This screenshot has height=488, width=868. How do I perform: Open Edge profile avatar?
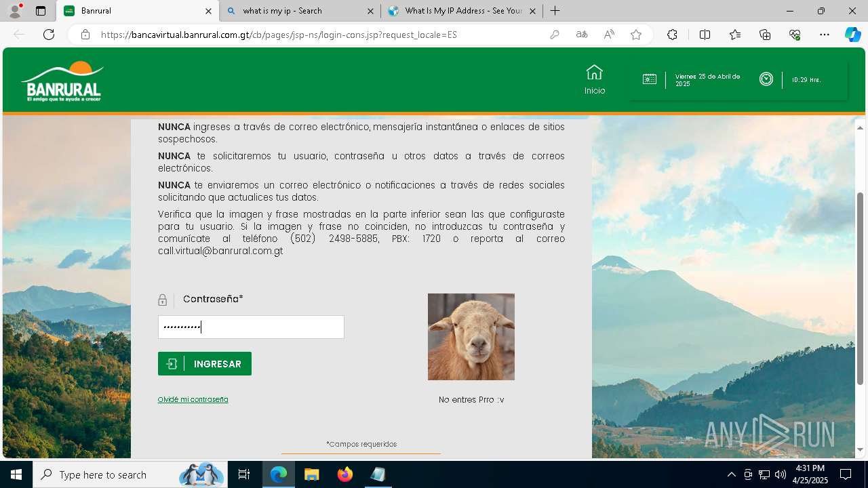(x=15, y=11)
